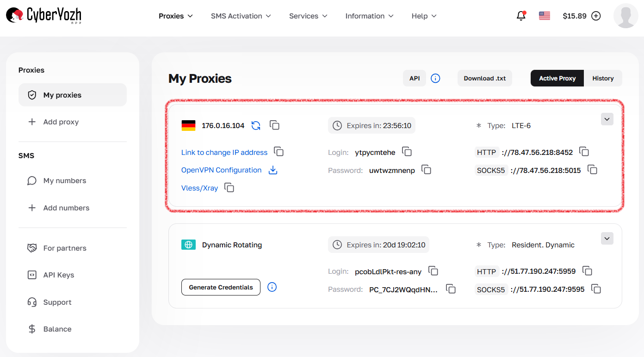Copy the Vless/Xray configuration
Screen dimensions: 644x357
pos(229,188)
